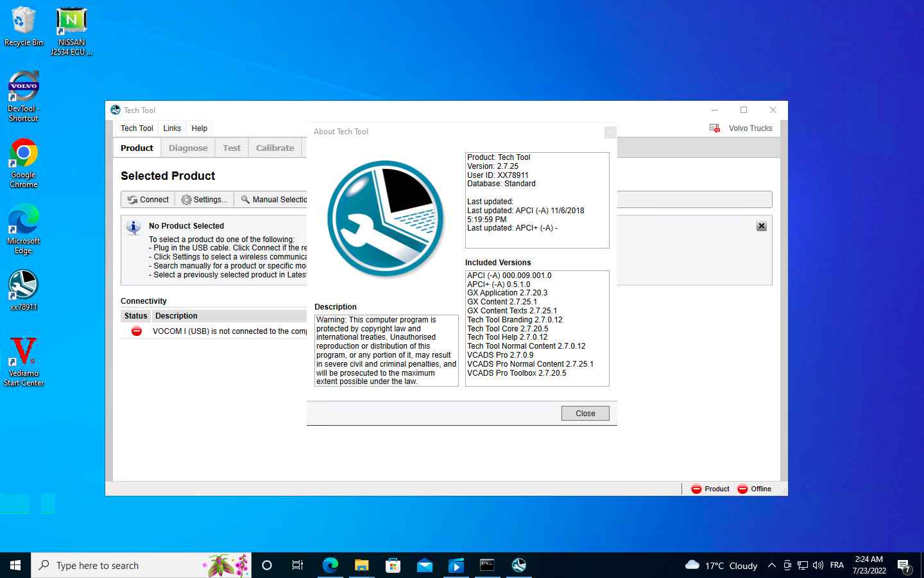The width and height of the screenshot is (924, 578).
Task: Select VCADS Pro 2.7.0.9 line
Action: (500, 355)
